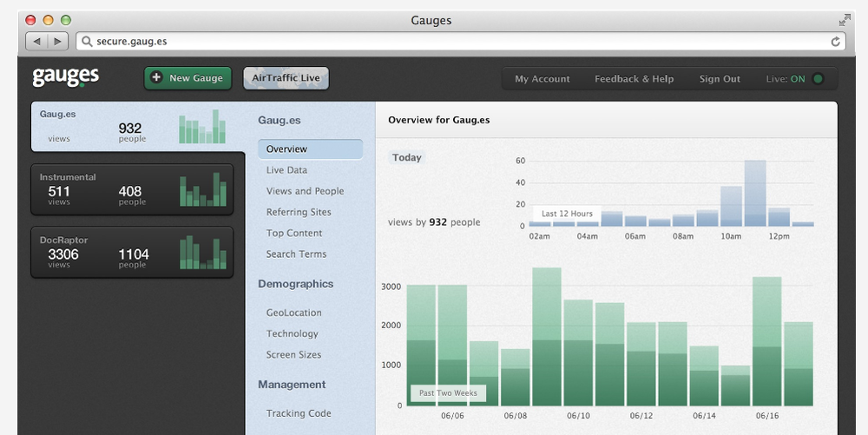The height and width of the screenshot is (435, 868).
Task: Open My Account
Action: 542,79
